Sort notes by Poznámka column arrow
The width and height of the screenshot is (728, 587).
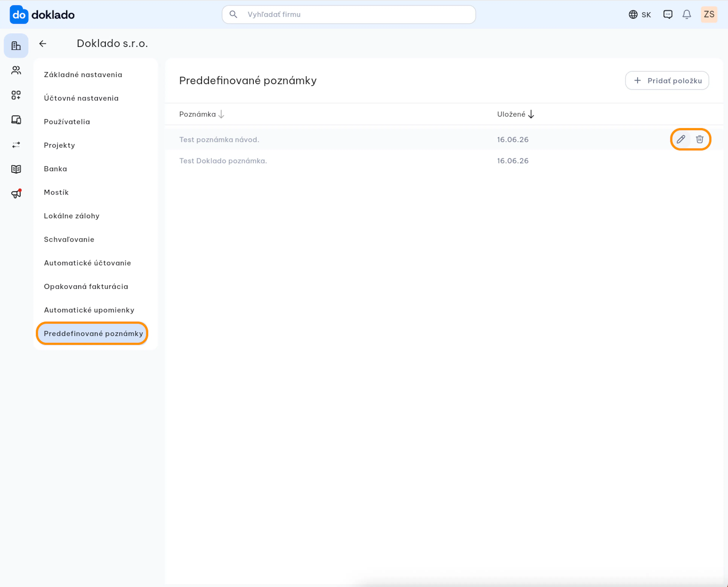click(221, 114)
